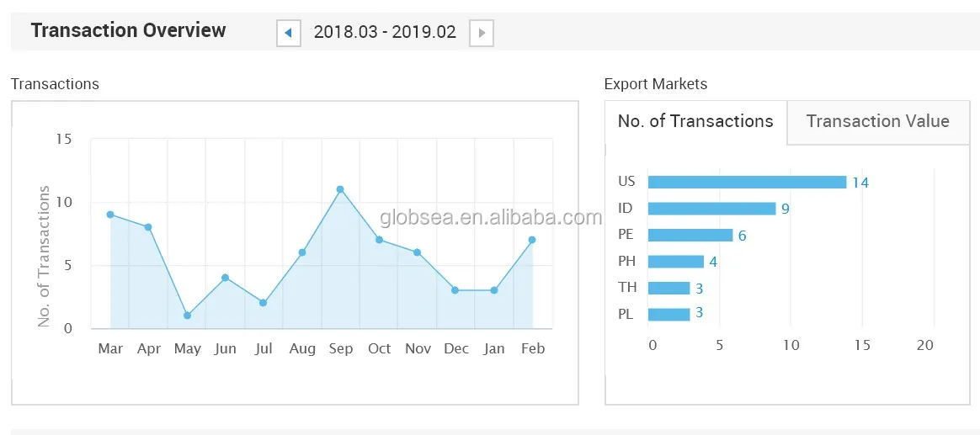980x435 pixels.
Task: Click the June data point
Action: pos(225,278)
